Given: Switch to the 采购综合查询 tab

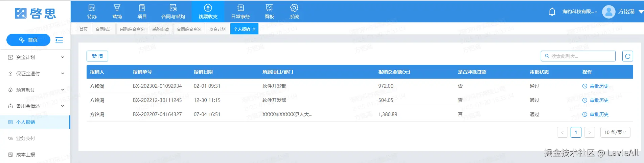Looking at the screenshot, I should (132, 29).
